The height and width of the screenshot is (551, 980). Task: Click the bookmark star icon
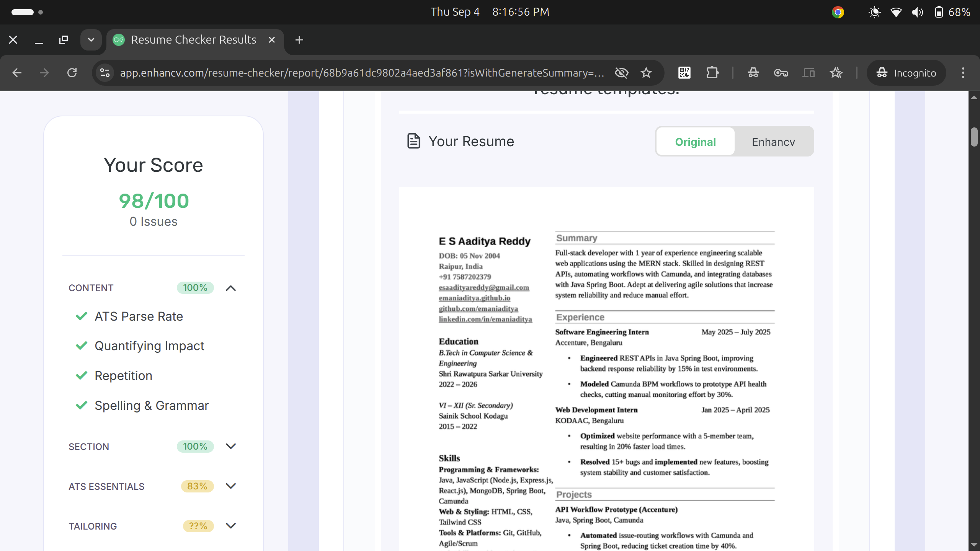click(x=646, y=73)
